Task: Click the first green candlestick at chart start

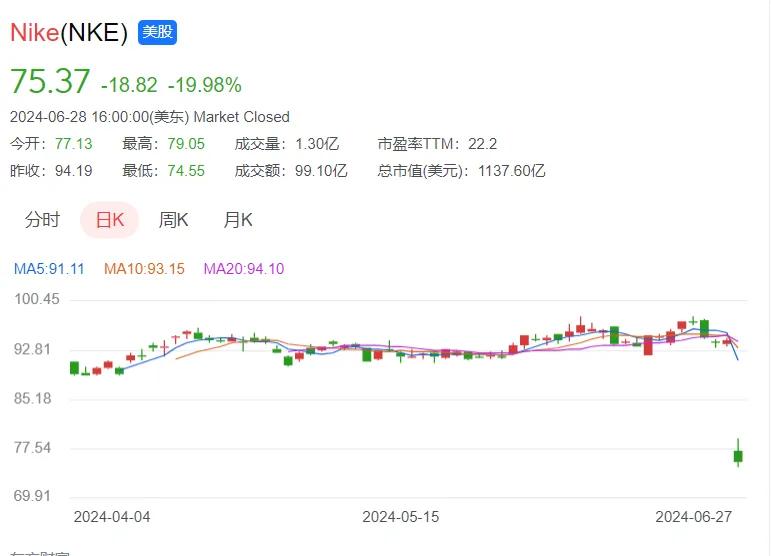Action: coord(74,368)
